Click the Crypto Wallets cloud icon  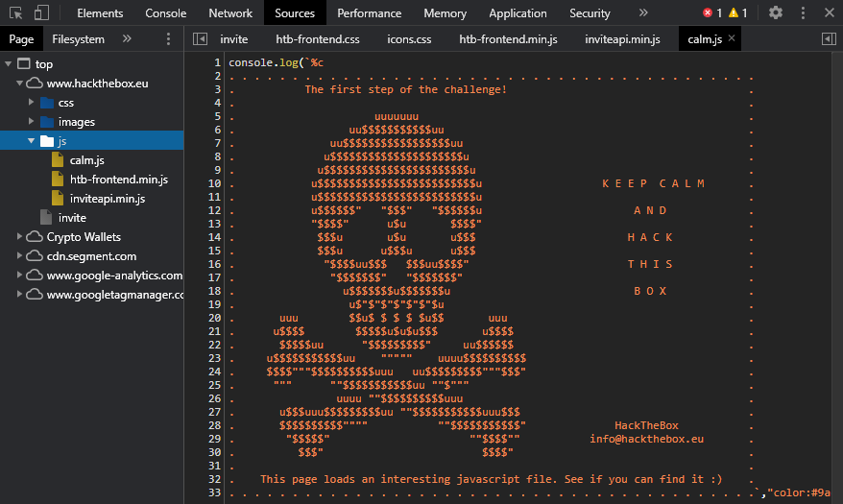point(35,237)
